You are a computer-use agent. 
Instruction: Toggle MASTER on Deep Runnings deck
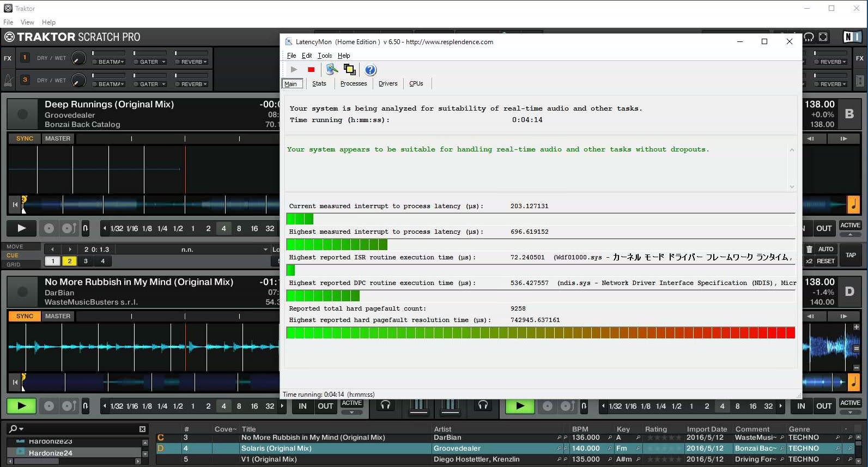tap(58, 138)
